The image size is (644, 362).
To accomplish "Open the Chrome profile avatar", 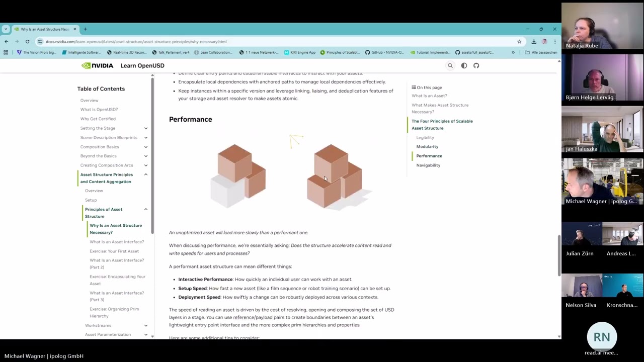I will tap(544, 42).
